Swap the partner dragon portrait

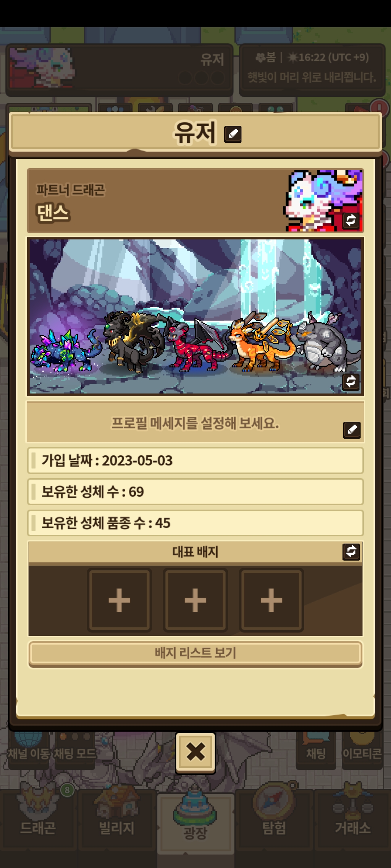pos(351,220)
